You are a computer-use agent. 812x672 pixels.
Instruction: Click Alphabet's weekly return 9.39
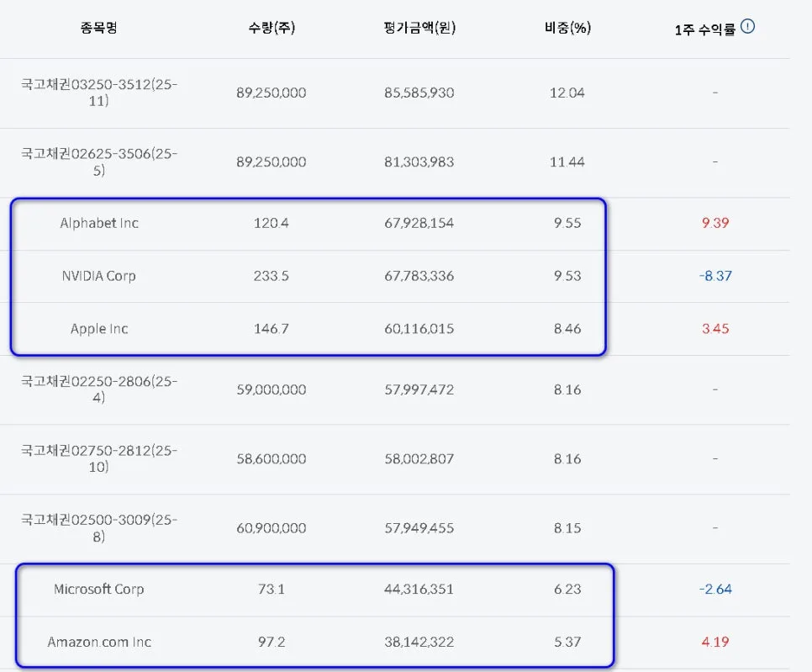715,224
